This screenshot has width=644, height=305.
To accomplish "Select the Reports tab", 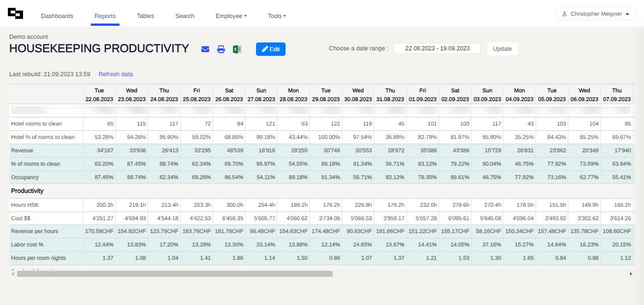I will coord(105,16).
